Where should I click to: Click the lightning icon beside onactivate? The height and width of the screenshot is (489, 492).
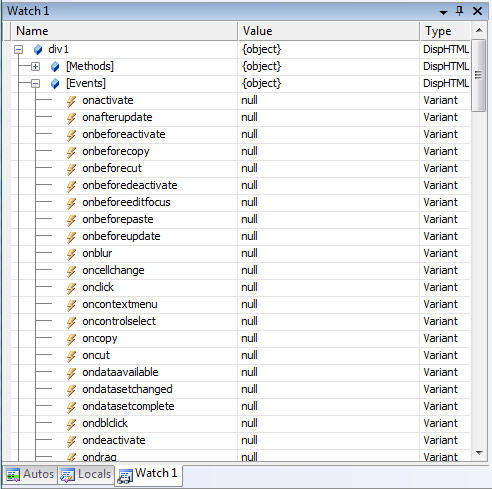click(x=71, y=101)
